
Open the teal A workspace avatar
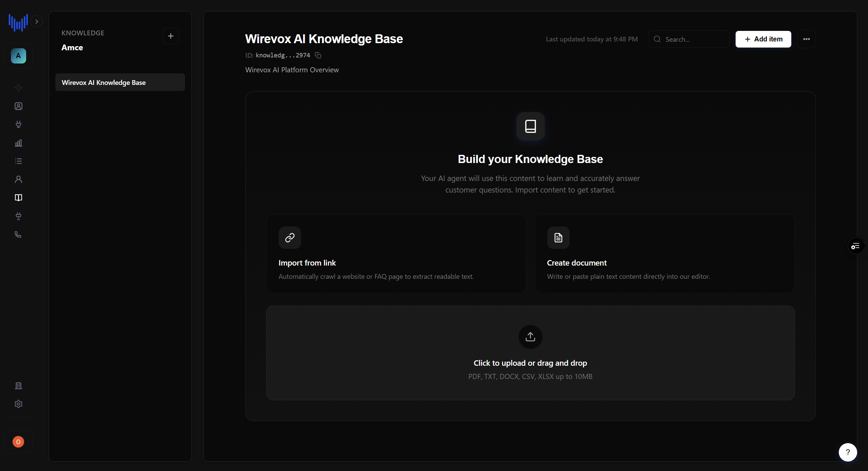pyautogui.click(x=18, y=56)
